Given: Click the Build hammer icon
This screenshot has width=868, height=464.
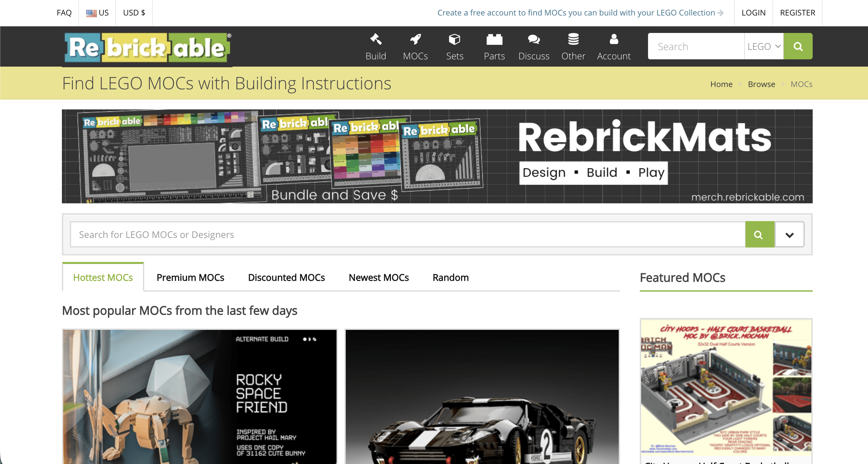Looking at the screenshot, I should (x=376, y=40).
